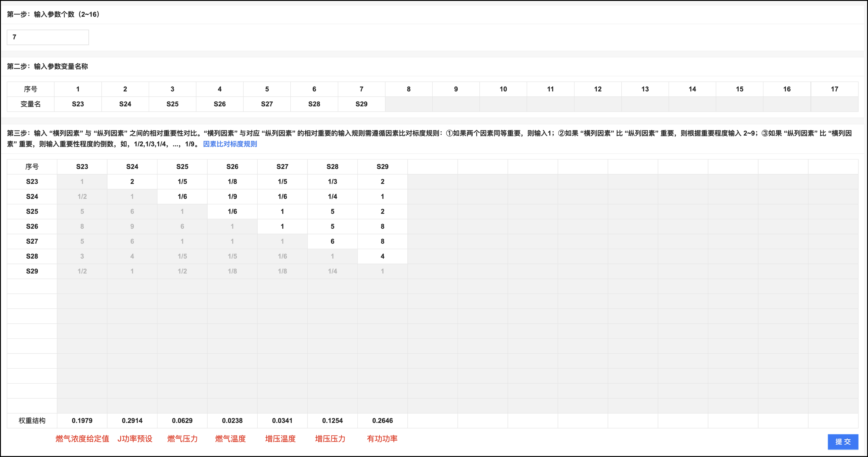Image resolution: width=868 pixels, height=457 pixels.
Task: Click the 提交 submit button
Action: tap(843, 441)
